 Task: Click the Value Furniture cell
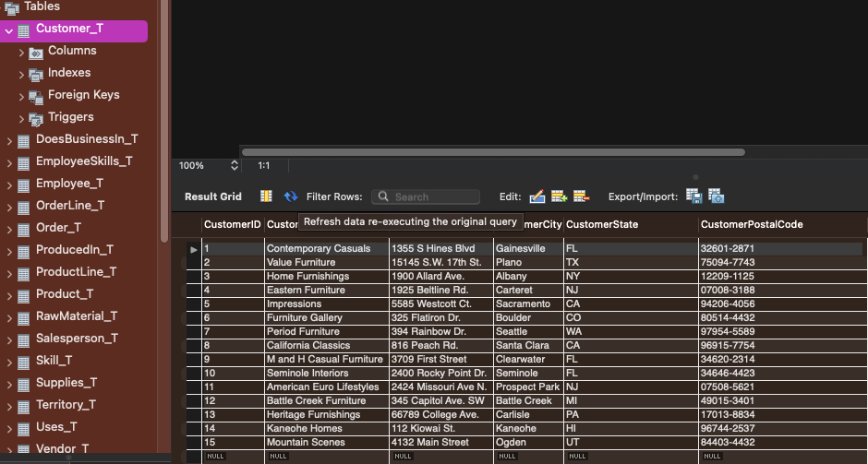click(x=327, y=262)
